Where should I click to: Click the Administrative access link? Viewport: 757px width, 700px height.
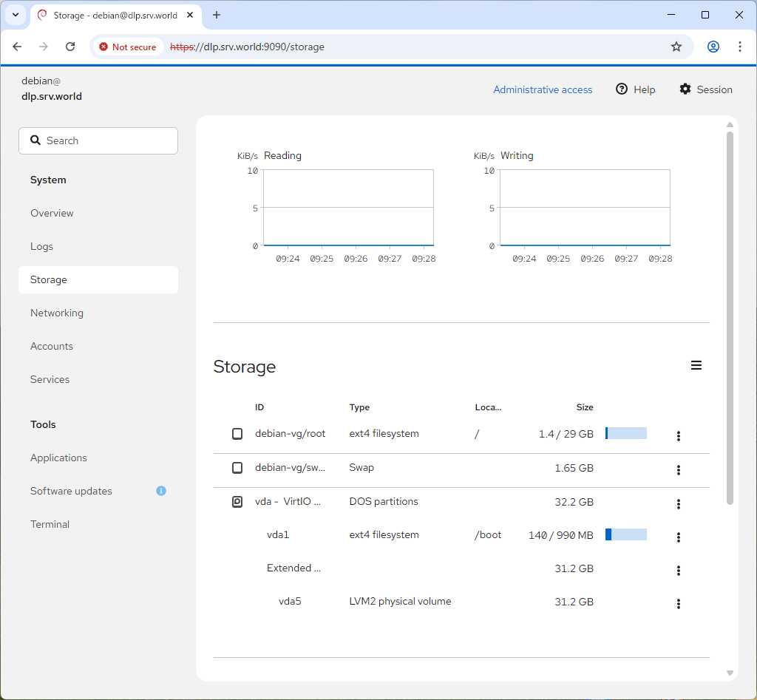543,89
